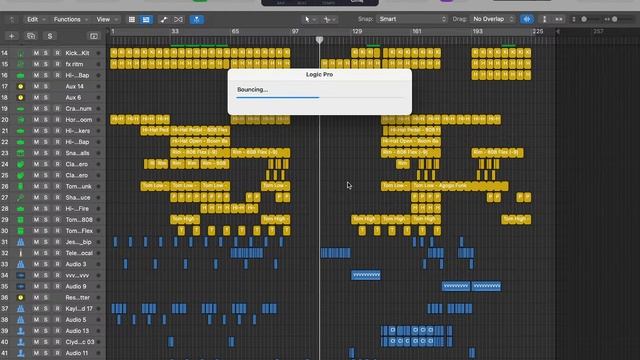Viewport: 640px width, 360px height.
Task: Click the Flex show/hide toolbar button
Action: coord(178,20)
